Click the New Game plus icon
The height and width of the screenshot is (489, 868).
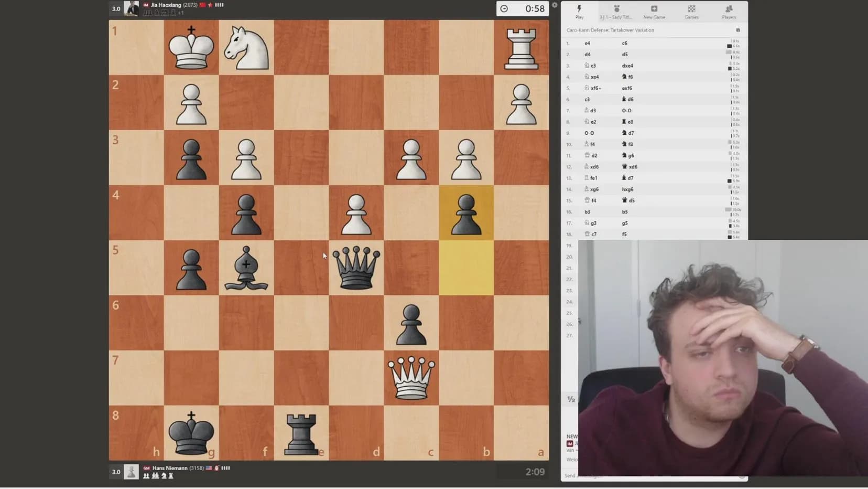point(654,10)
